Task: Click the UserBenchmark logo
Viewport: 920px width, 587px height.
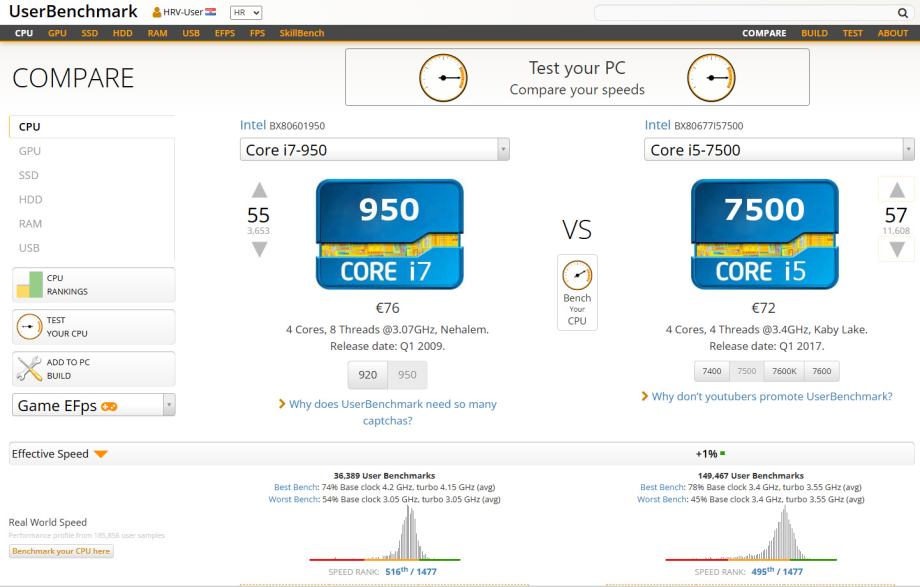Action: (x=73, y=12)
